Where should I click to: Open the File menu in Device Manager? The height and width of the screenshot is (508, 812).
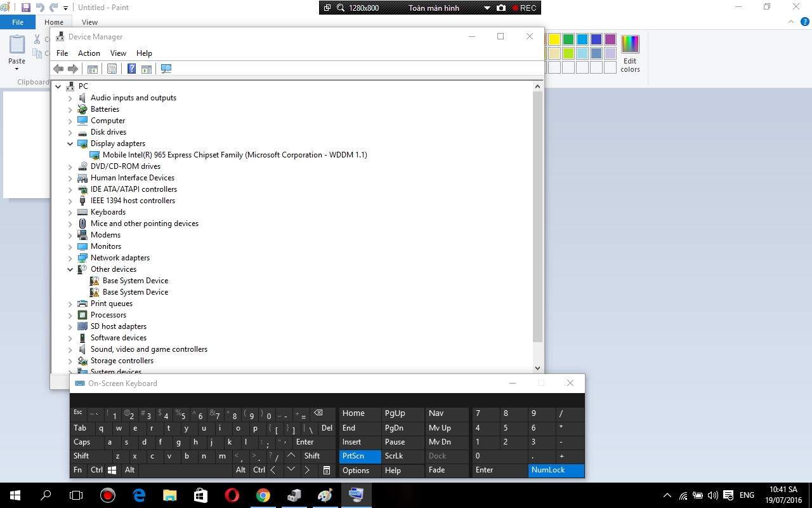[62, 53]
